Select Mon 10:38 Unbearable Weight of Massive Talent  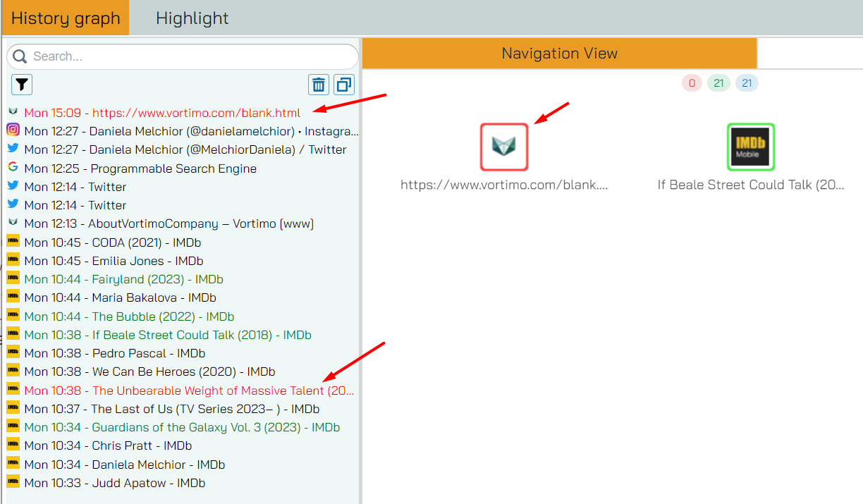(190, 391)
